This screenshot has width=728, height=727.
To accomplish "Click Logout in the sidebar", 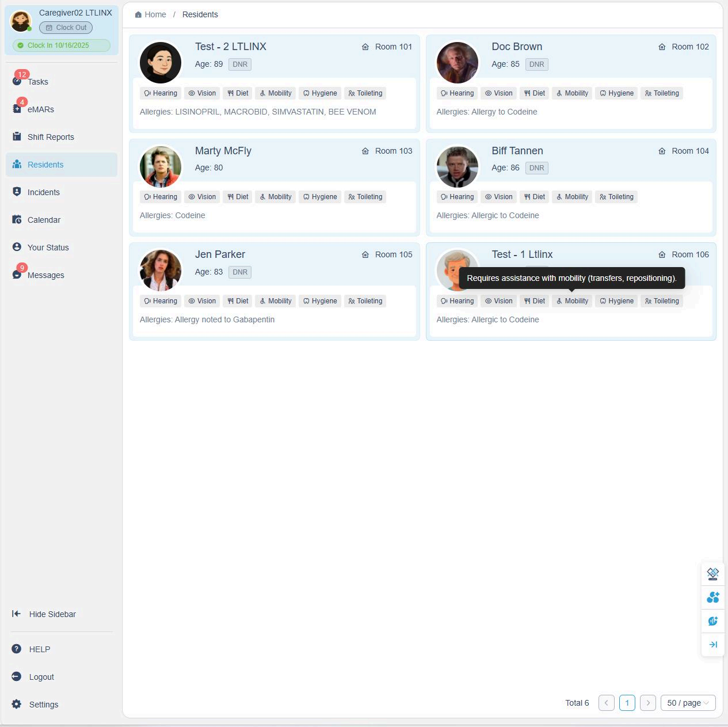I will 41,677.
